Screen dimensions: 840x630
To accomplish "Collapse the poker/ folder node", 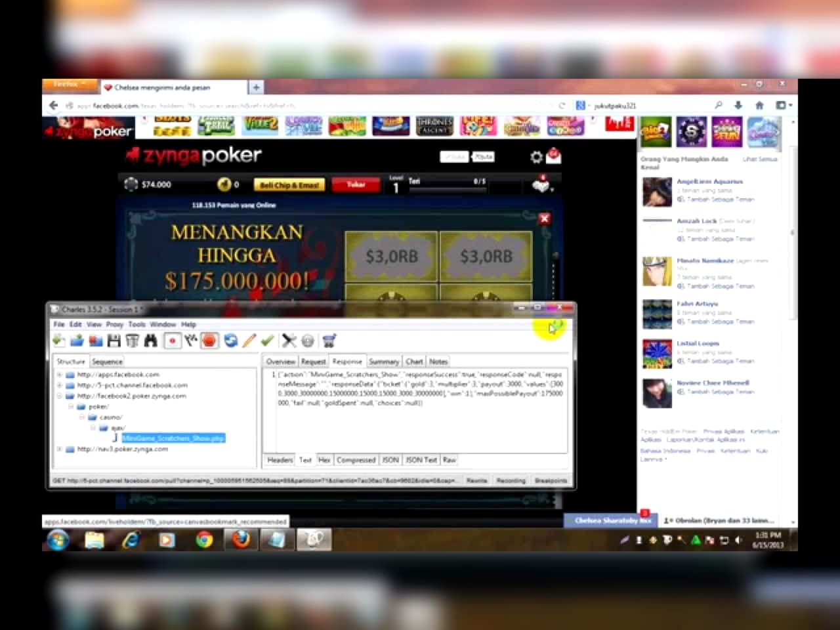I will [70, 406].
